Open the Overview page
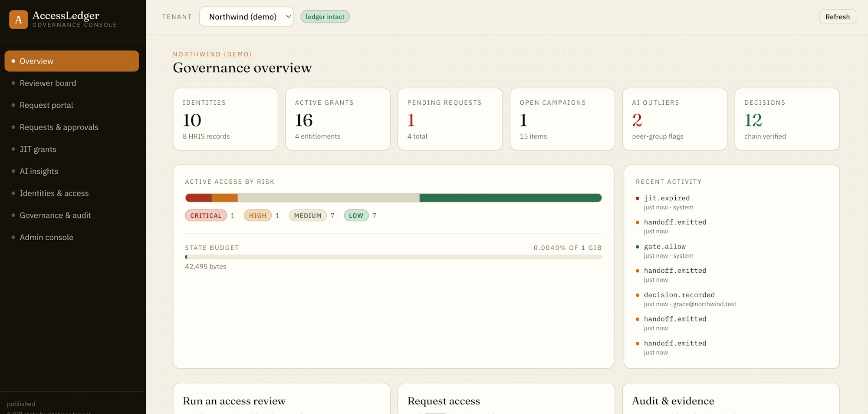This screenshot has width=868, height=414. click(x=72, y=61)
